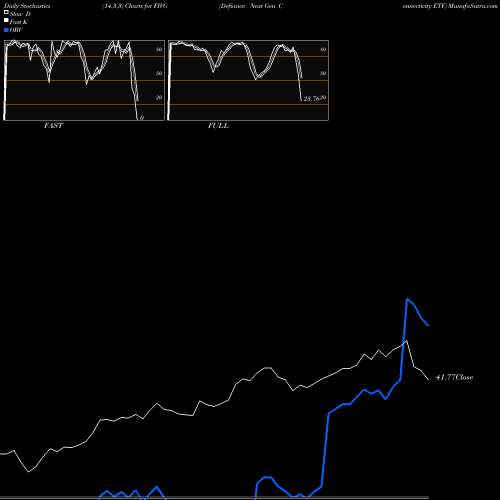Image resolution: width=500 pixels, height=500 pixels.
Task: Click the 'Daily Stochastics' title text
Action: tap(27, 6)
